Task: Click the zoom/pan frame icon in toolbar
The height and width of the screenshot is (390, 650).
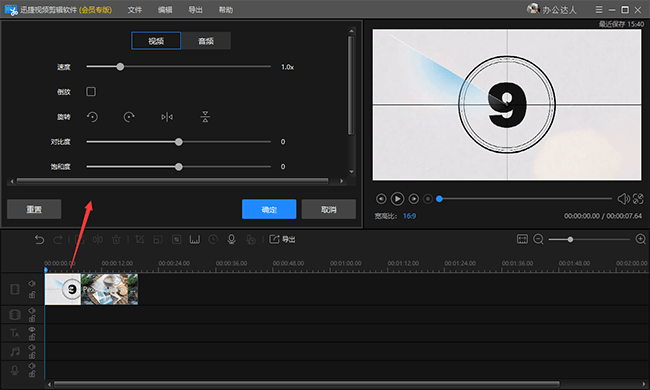Action: click(x=158, y=240)
